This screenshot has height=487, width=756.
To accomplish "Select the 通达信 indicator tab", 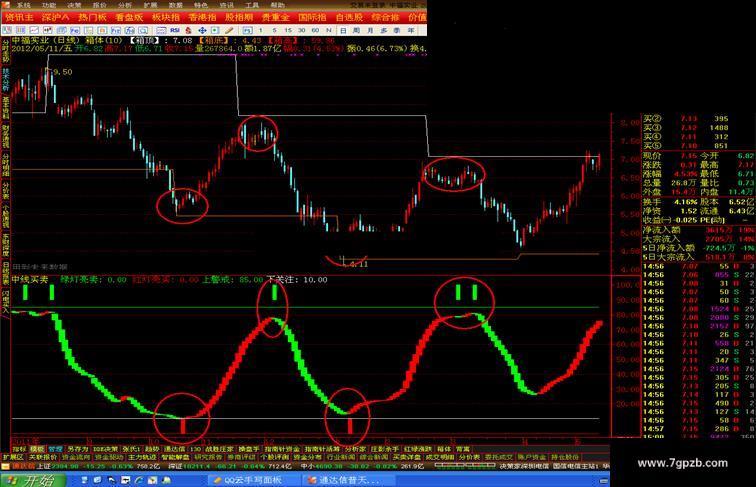I will click(x=175, y=449).
